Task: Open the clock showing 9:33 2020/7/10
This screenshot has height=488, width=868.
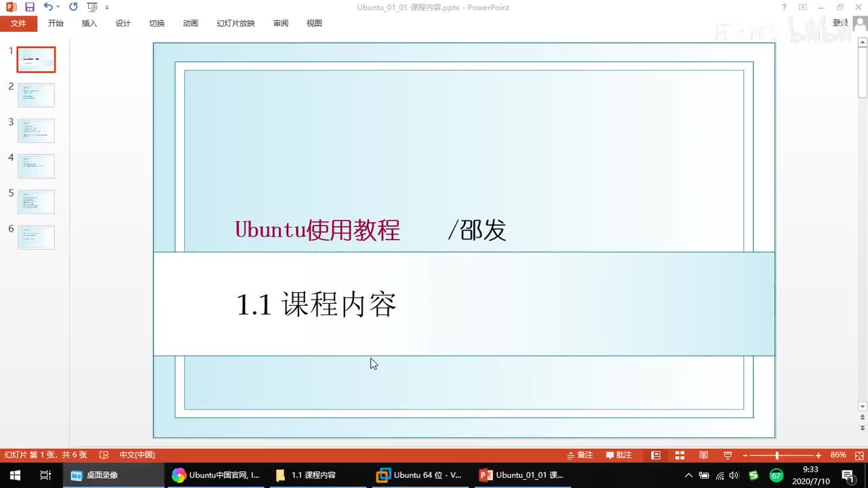Action: click(x=810, y=475)
